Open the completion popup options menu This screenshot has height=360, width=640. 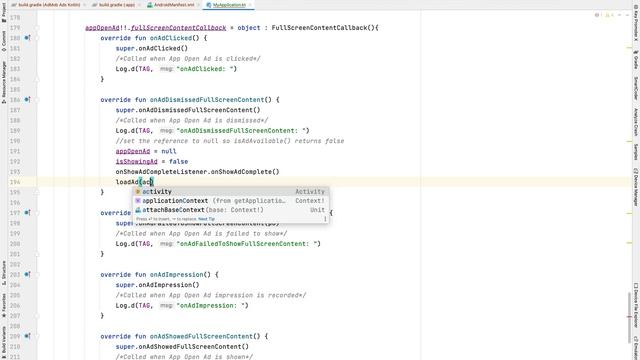pyautogui.click(x=325, y=219)
